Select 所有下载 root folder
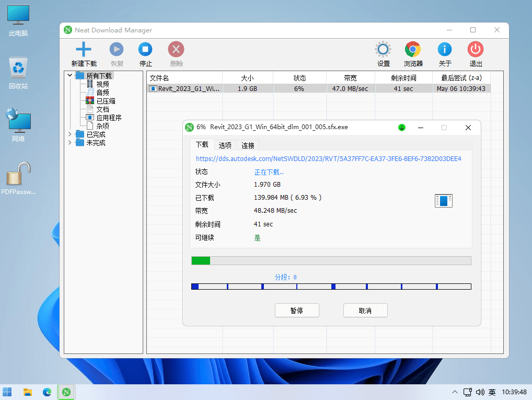The height and width of the screenshot is (400, 532). coord(99,76)
